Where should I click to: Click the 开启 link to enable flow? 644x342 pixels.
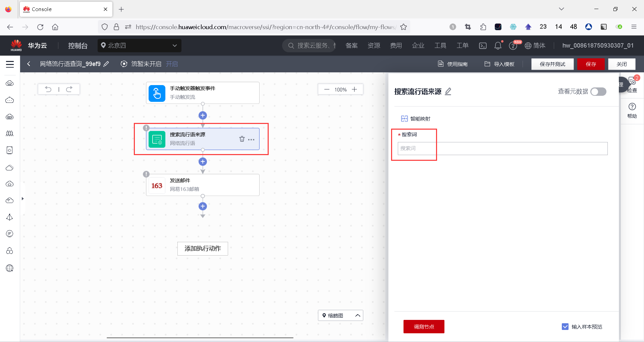[x=172, y=64]
